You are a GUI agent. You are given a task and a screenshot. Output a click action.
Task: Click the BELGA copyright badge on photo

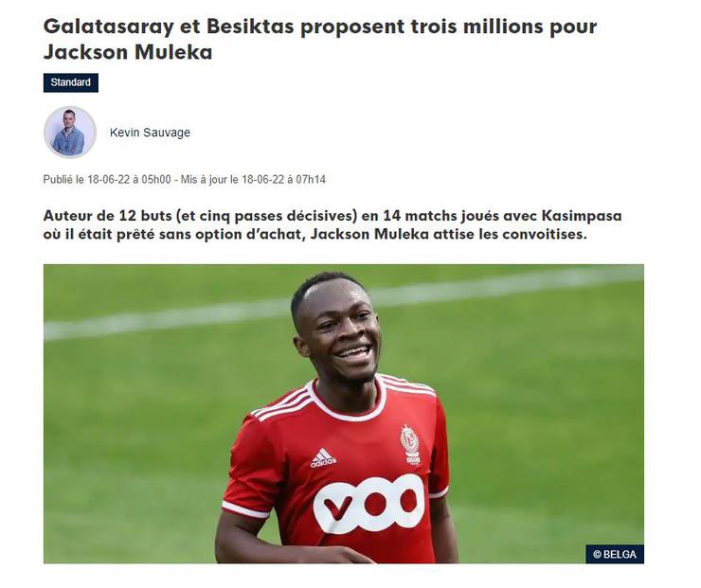(x=615, y=554)
